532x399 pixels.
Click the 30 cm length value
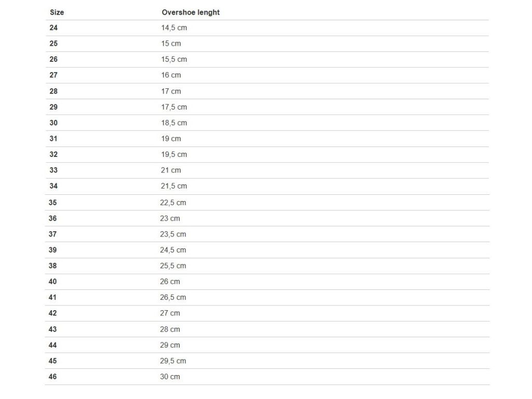[170, 377]
